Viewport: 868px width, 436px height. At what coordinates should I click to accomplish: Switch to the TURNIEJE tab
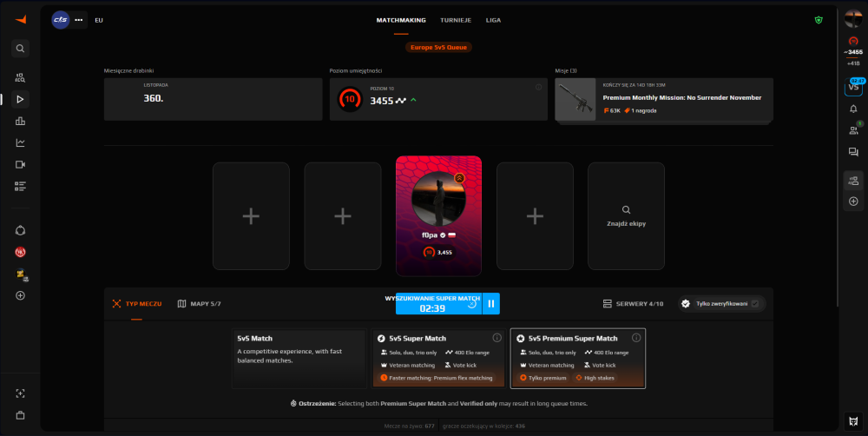456,20
